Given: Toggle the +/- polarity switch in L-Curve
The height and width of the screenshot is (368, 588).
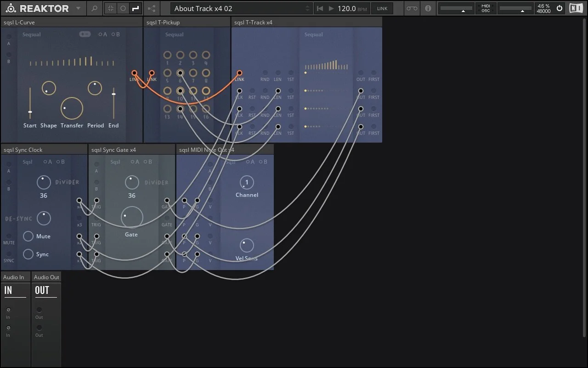Looking at the screenshot, I should pos(85,34).
